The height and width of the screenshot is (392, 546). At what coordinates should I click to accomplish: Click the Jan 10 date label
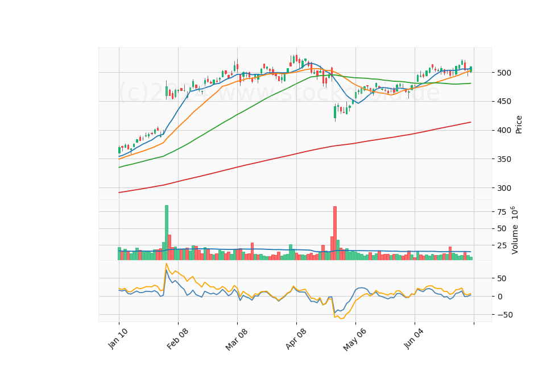pyautogui.click(x=118, y=339)
